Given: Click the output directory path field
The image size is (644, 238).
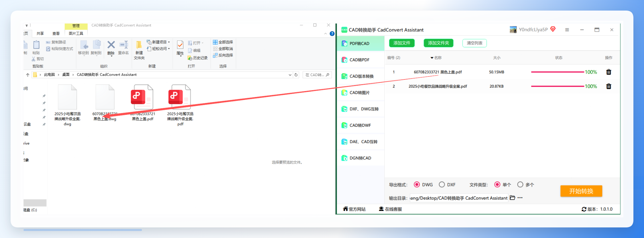Looking at the screenshot, I should (459, 198).
